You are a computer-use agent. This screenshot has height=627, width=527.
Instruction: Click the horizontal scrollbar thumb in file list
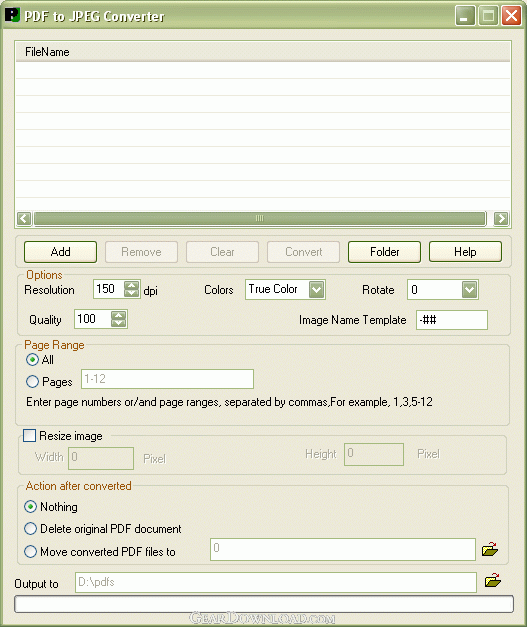click(260, 218)
